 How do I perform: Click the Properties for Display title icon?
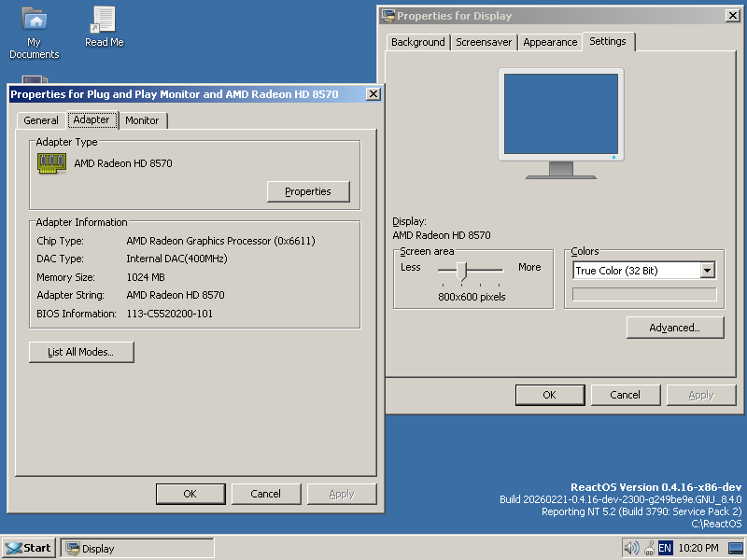388,16
